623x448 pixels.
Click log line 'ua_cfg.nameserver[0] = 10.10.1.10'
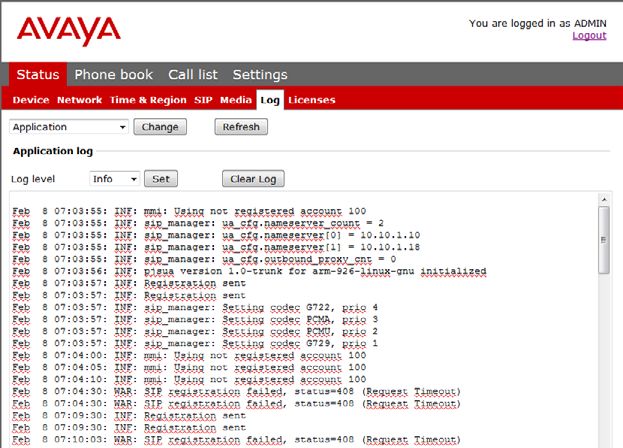216,235
